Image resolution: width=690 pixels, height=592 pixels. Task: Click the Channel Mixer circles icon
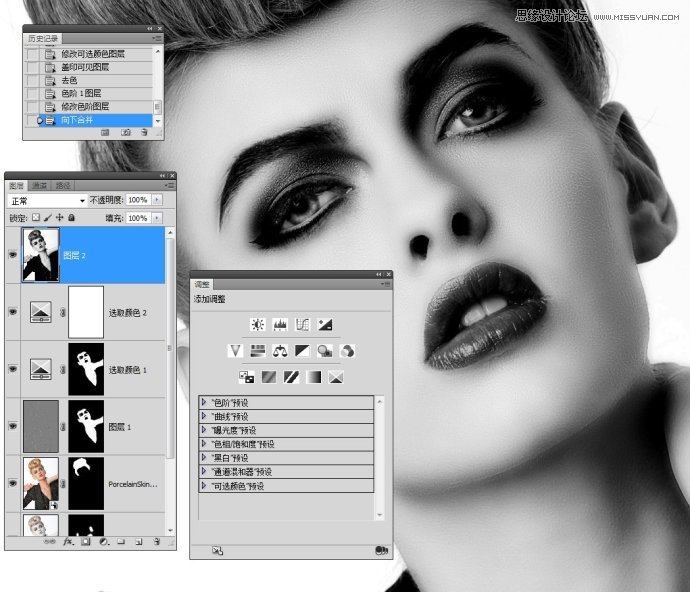(347, 351)
